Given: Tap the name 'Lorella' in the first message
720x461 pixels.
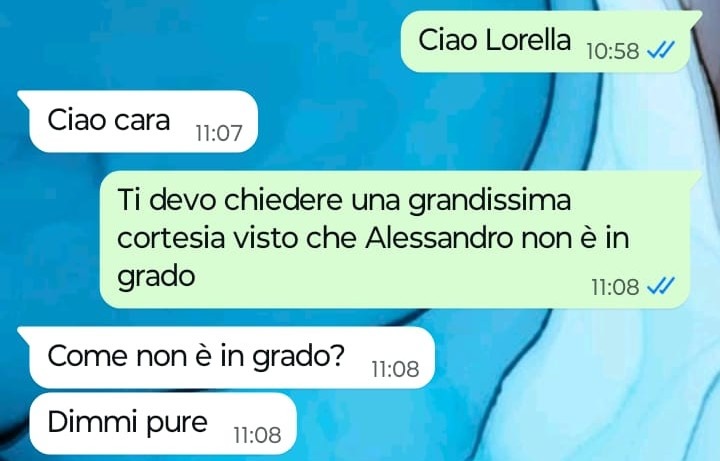Looking at the screenshot, I should [x=528, y=39].
